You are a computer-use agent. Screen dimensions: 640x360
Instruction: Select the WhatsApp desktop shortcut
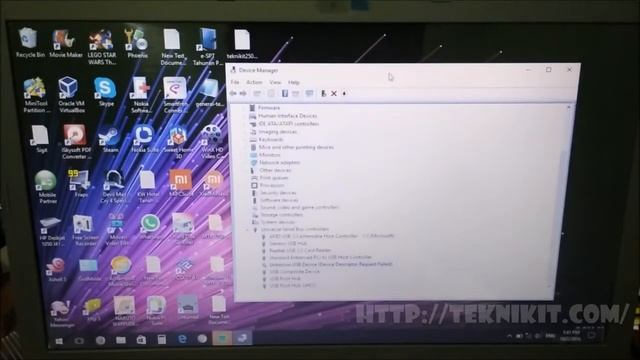[x=150, y=227]
